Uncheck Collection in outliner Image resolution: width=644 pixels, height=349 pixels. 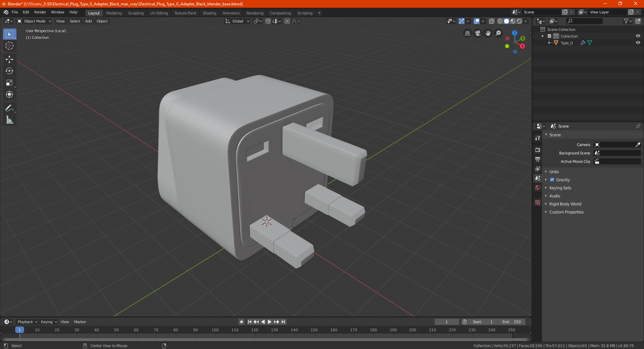[x=549, y=36]
